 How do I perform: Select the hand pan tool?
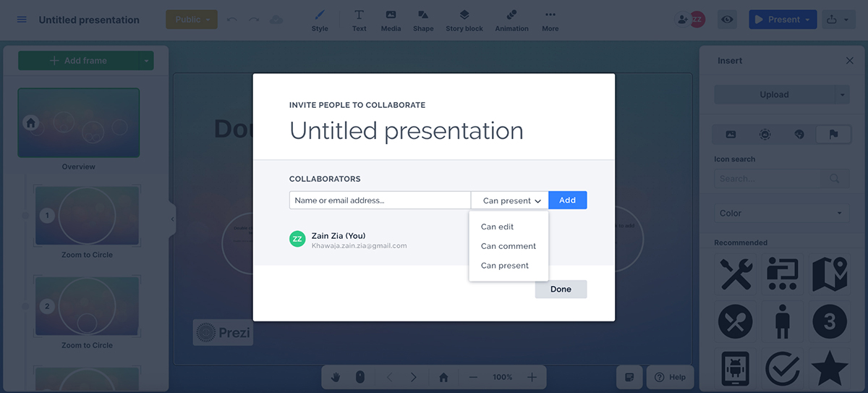(x=336, y=377)
